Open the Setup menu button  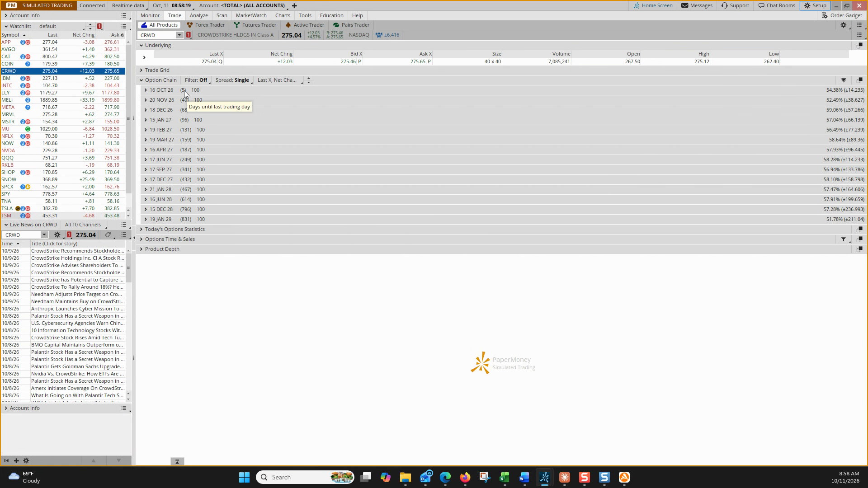[x=815, y=6]
